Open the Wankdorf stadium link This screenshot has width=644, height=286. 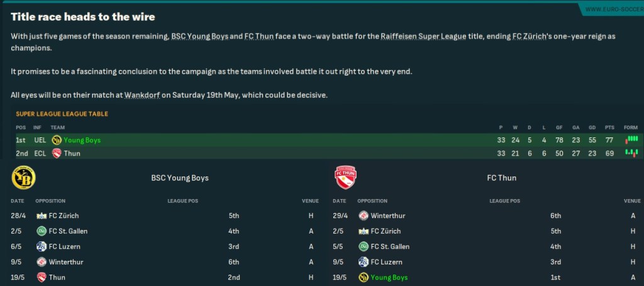click(141, 95)
